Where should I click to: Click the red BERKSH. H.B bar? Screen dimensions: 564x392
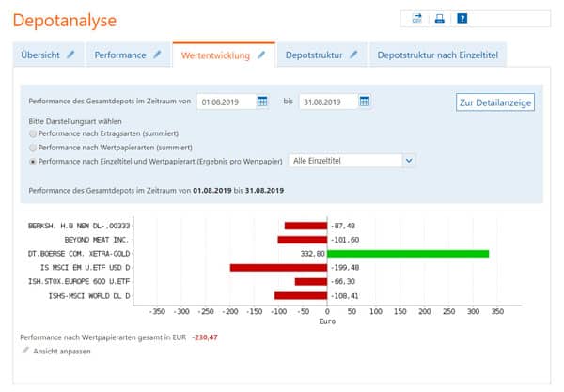click(306, 226)
